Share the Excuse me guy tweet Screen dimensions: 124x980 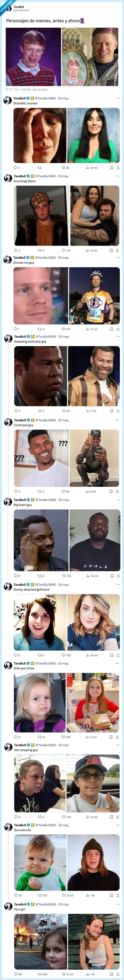[x=118, y=329]
